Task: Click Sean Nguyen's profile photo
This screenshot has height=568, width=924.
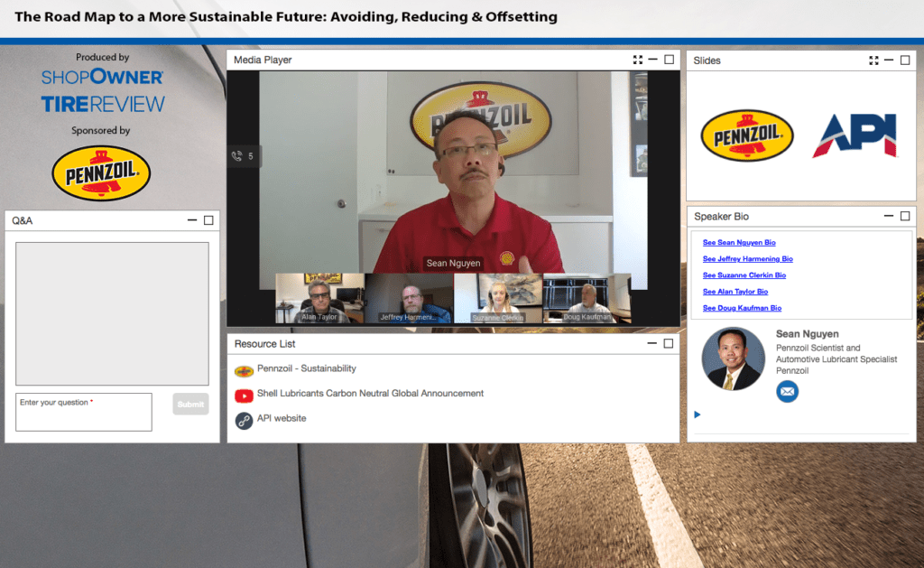Action: [733, 359]
